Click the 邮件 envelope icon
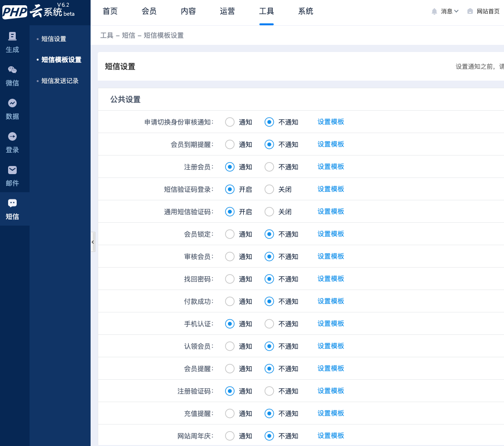 tap(12, 170)
